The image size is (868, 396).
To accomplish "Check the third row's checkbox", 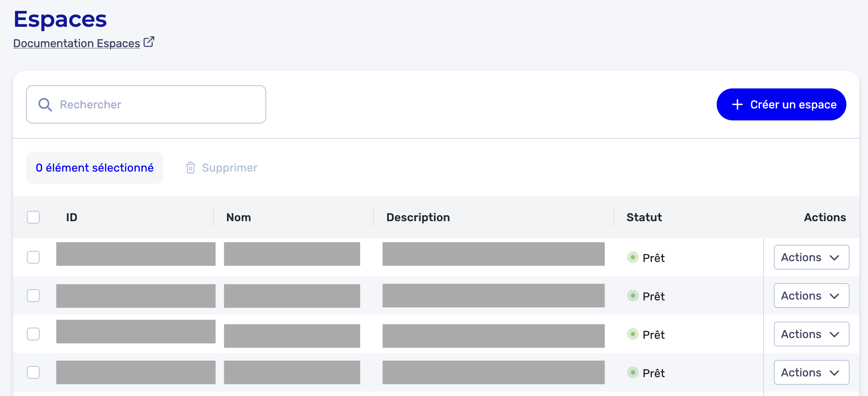I will pos(33,334).
